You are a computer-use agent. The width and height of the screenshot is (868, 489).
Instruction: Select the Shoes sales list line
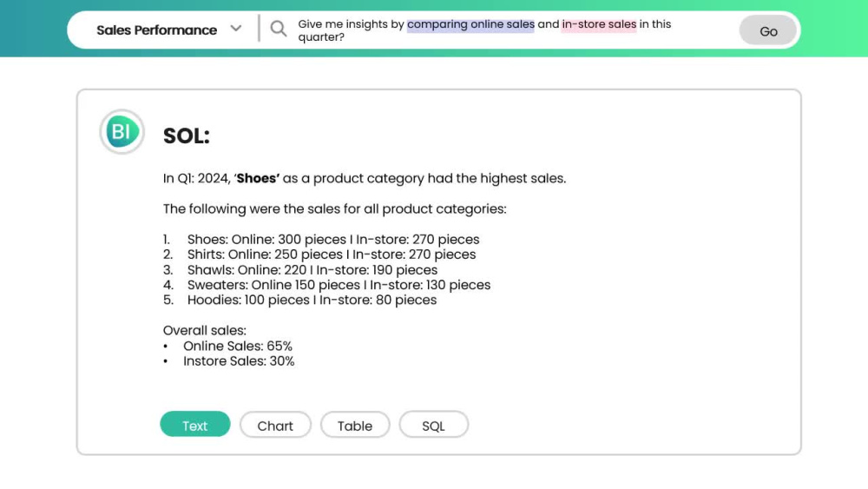point(321,239)
